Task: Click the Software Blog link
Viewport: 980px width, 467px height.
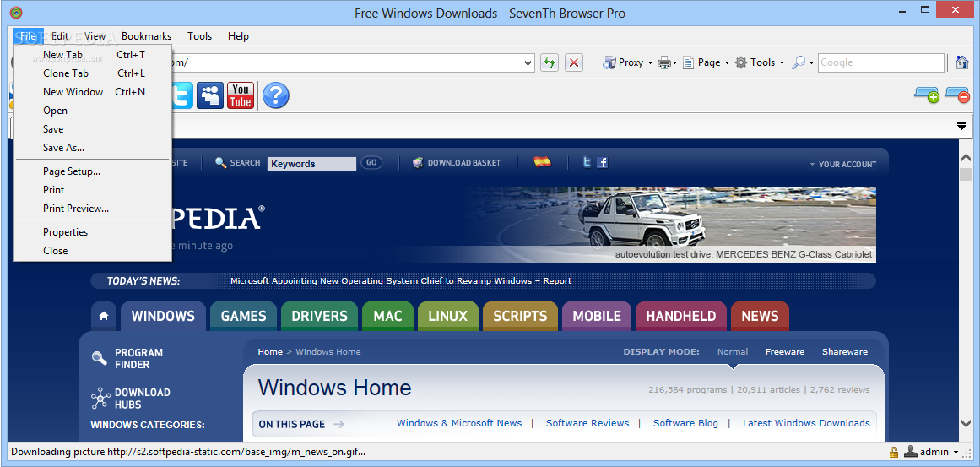Action: [685, 423]
